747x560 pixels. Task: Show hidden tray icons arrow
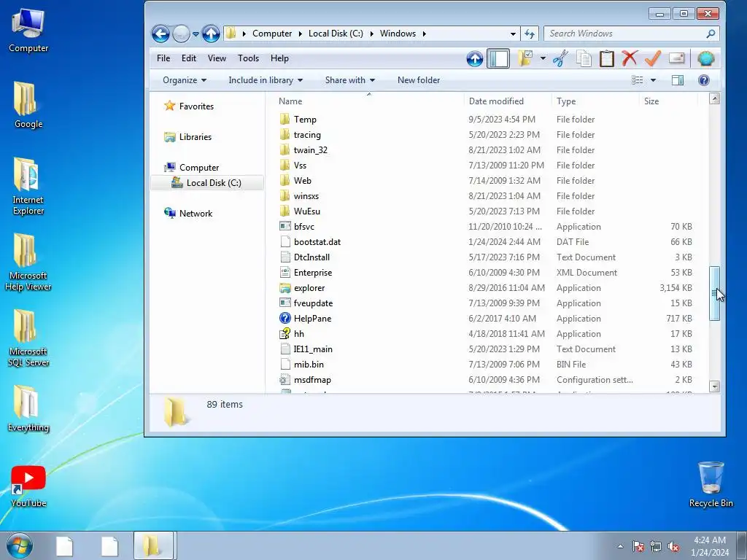[620, 546]
